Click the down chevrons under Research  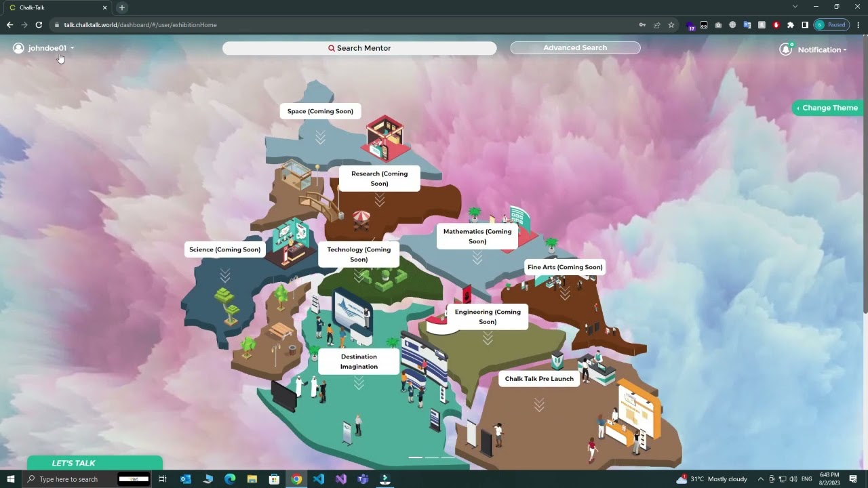click(x=379, y=200)
